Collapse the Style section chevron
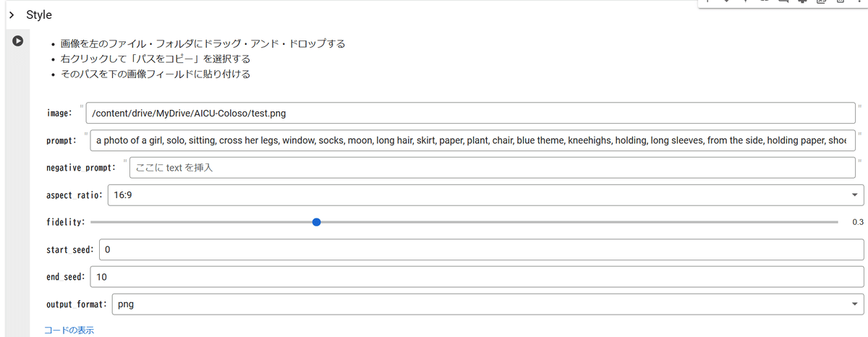868x337 pixels. pyautogui.click(x=12, y=14)
